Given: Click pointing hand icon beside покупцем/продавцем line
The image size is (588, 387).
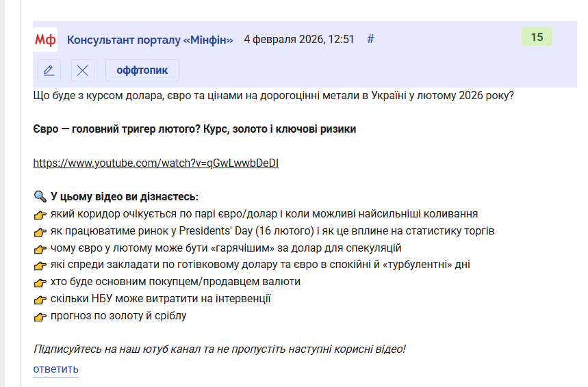Looking at the screenshot, I should pyautogui.click(x=40, y=282).
